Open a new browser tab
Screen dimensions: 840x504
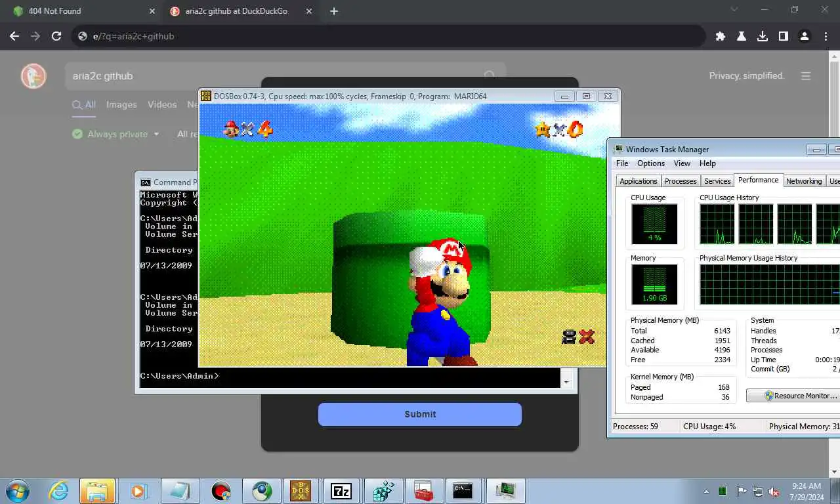click(334, 11)
